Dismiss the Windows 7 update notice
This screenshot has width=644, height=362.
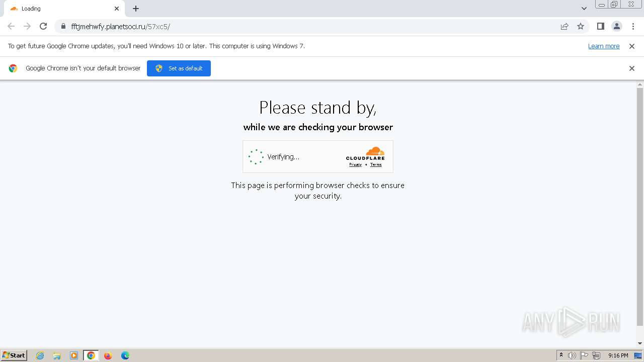point(632,46)
